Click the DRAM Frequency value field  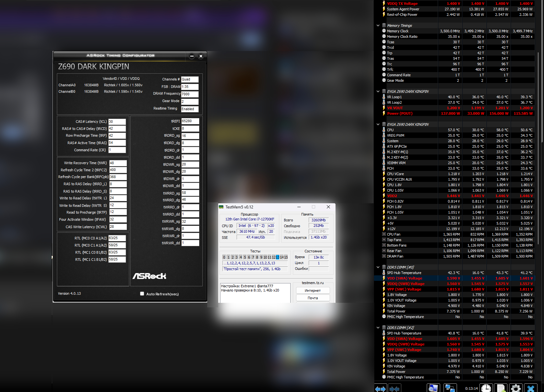click(x=190, y=94)
